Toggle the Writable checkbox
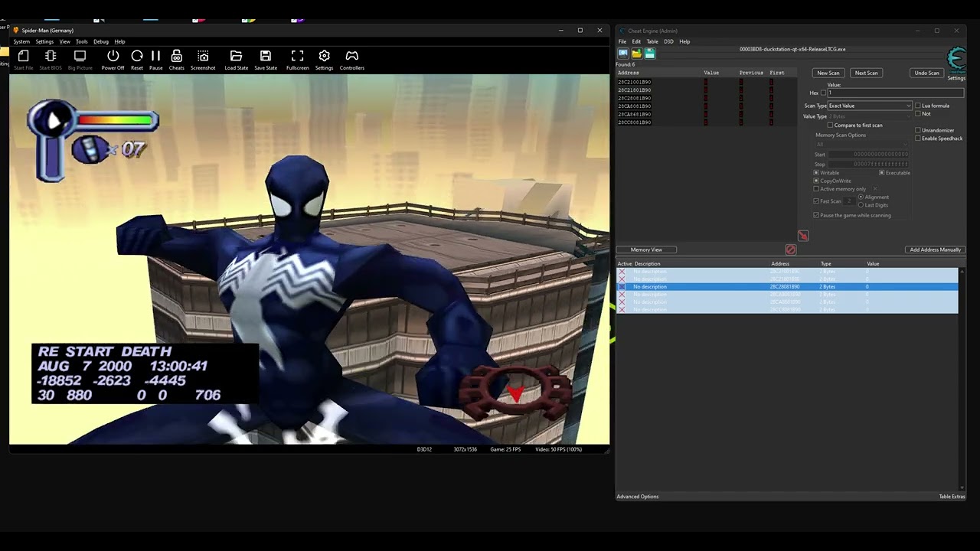The image size is (980, 551). click(816, 173)
